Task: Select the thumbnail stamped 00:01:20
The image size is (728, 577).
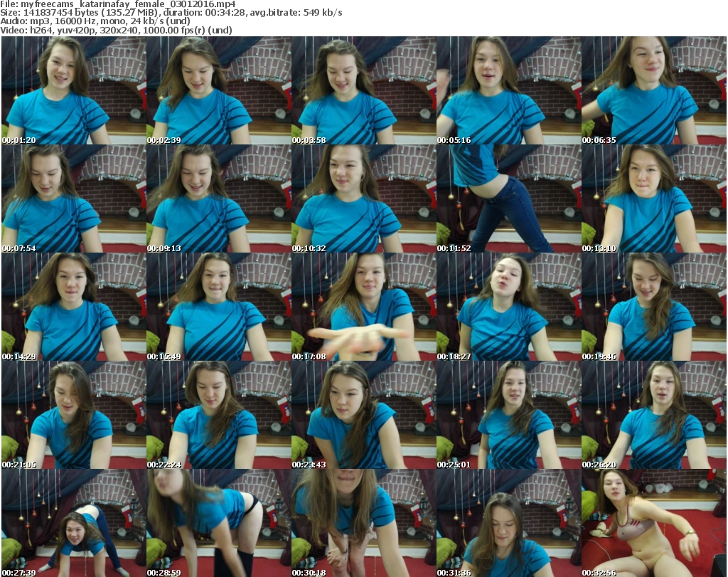Action: [x=74, y=90]
